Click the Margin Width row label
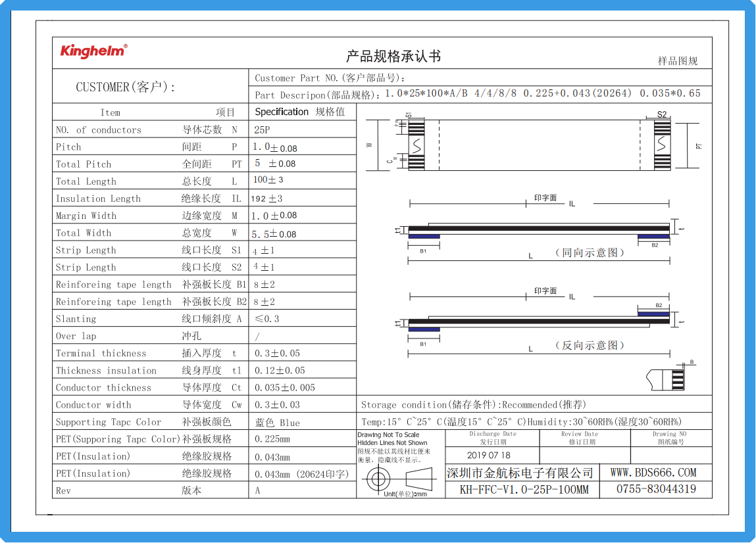The image size is (756, 543). tap(147, 216)
